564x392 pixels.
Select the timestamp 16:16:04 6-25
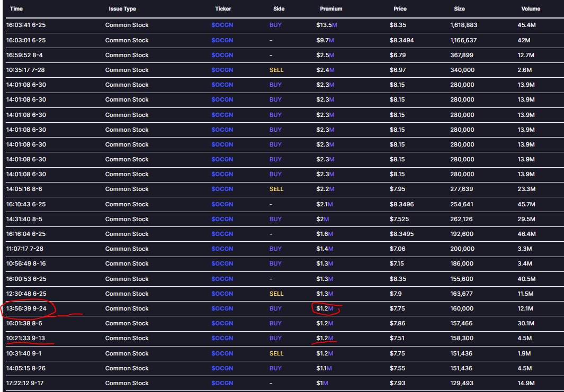pos(26,234)
